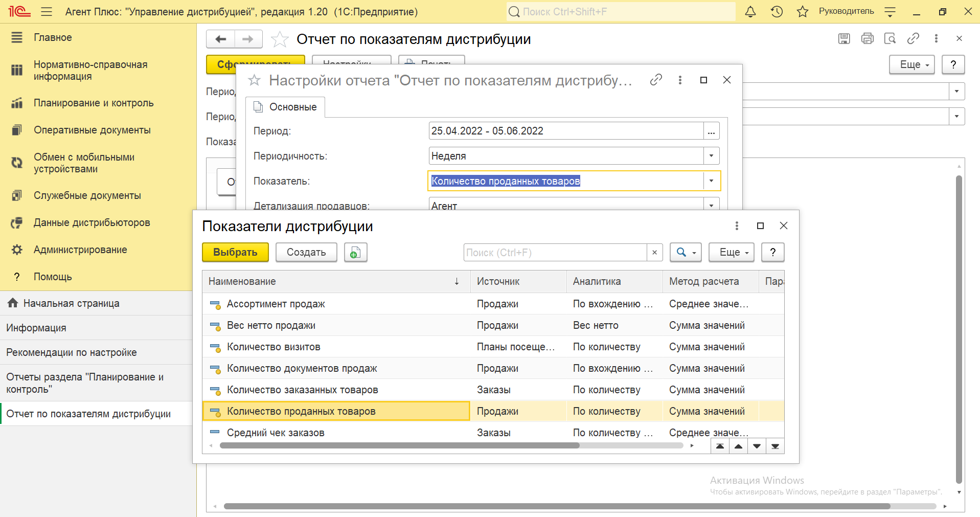The image size is (980, 517).
Task: Click horizontal scrollbar in indicators list
Action: coord(400,445)
